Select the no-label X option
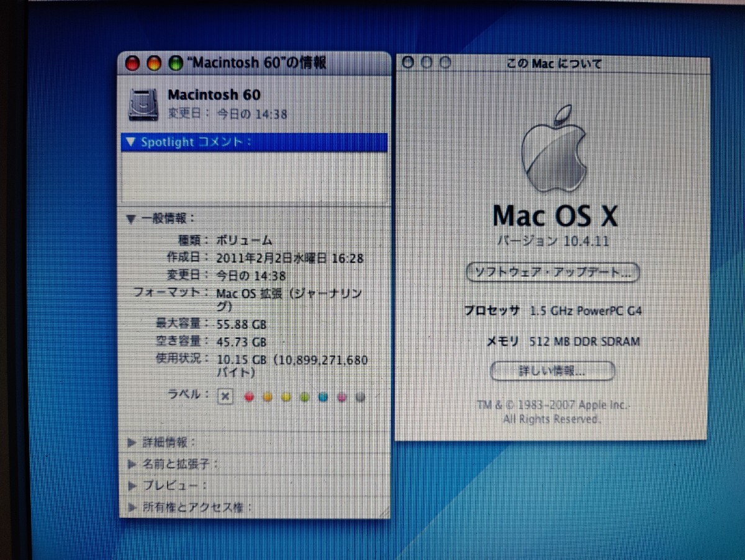 click(225, 397)
